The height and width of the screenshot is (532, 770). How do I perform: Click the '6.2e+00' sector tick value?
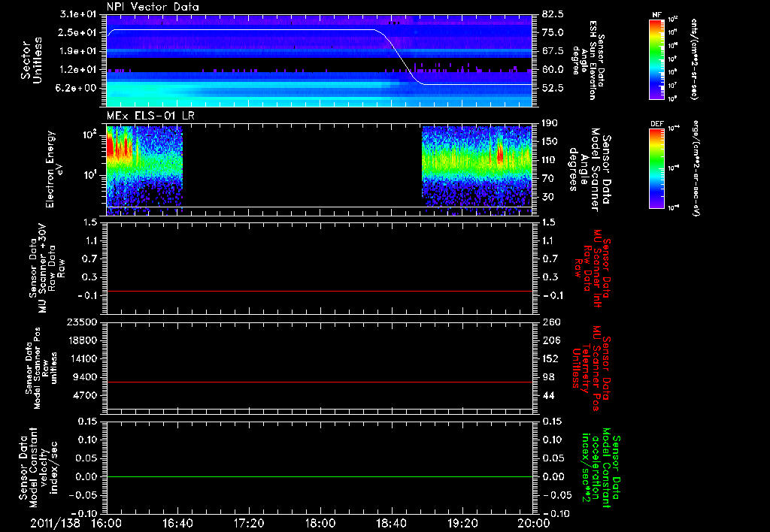click(x=77, y=88)
